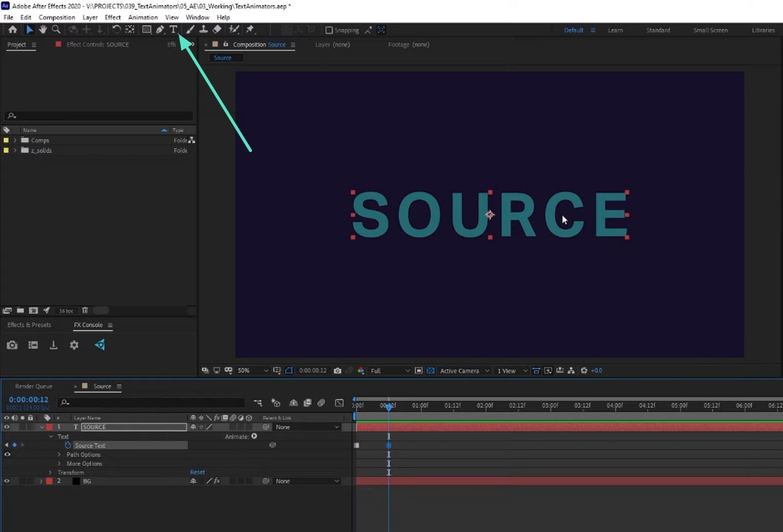
Task: Toggle Path Options eye visibility
Action: 7,454
